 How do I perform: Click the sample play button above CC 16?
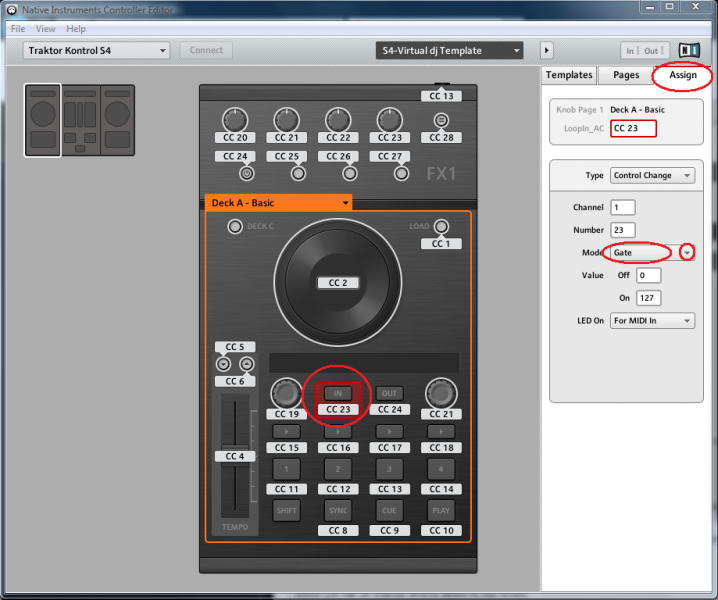pos(338,431)
